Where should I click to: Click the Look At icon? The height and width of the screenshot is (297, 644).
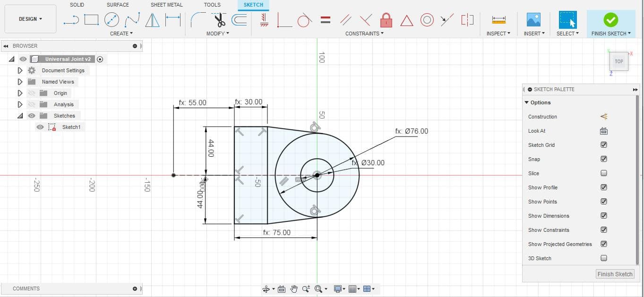click(x=603, y=131)
